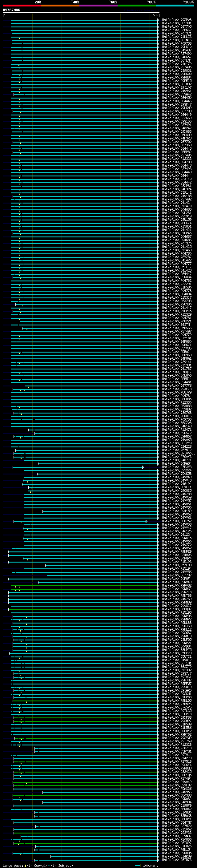The image size is (197, 868).
Task: Select label UniRef100_A9PEI5
Action: pyautogui.click(x=177, y=81)
